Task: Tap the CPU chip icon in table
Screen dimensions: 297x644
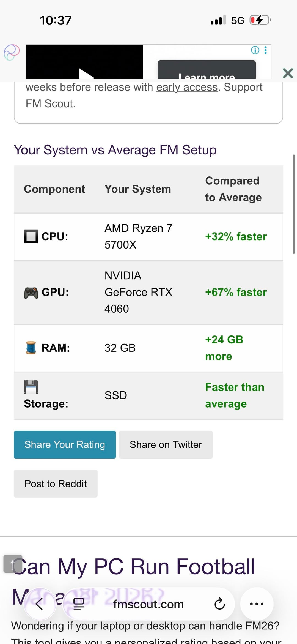Action: (x=31, y=236)
